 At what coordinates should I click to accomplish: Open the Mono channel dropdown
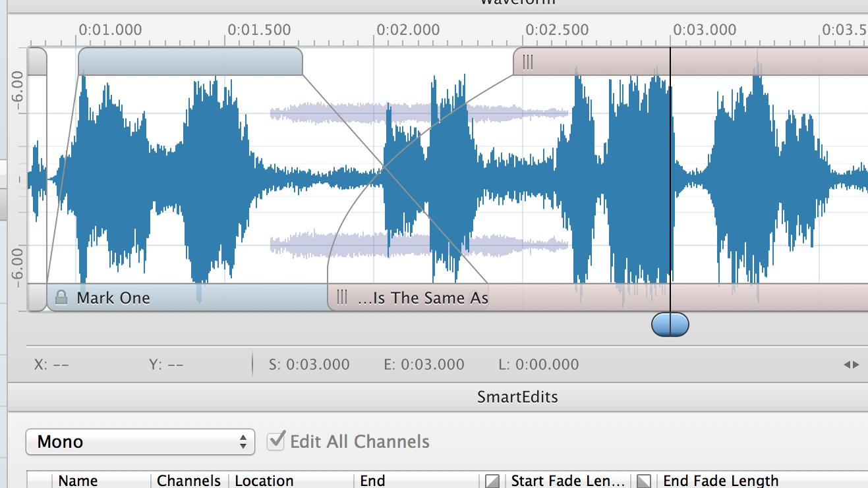click(x=140, y=442)
